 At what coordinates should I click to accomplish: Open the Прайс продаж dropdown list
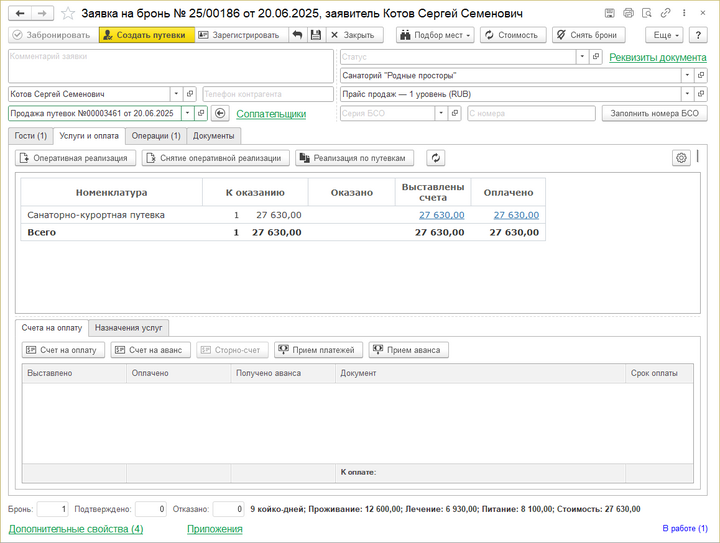(x=687, y=94)
